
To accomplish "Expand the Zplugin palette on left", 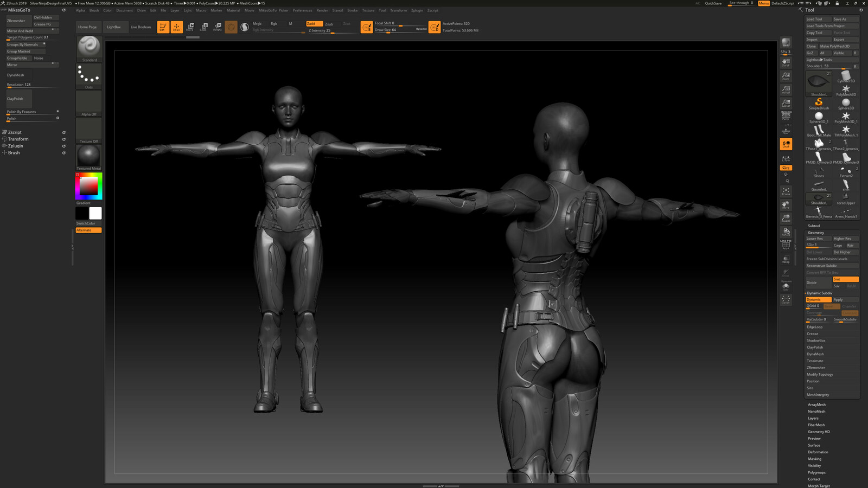I will pyautogui.click(x=16, y=146).
